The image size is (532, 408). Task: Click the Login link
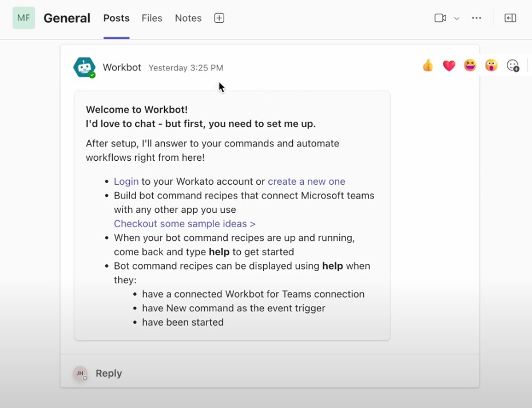pyautogui.click(x=126, y=181)
